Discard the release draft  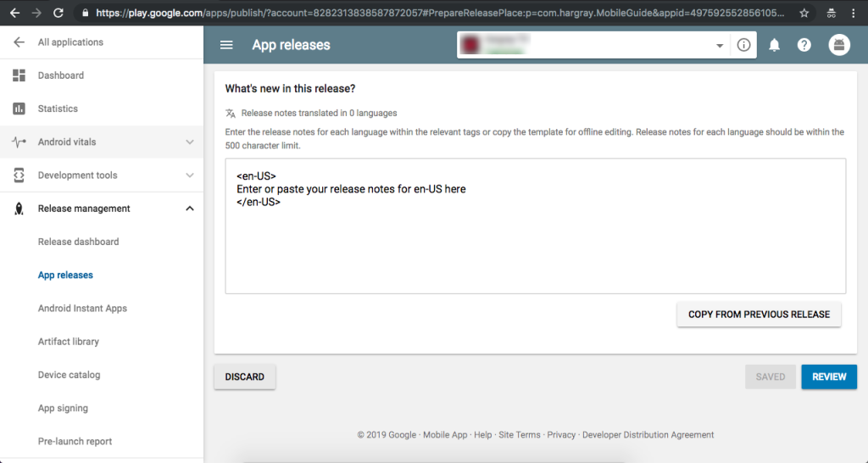[245, 377]
